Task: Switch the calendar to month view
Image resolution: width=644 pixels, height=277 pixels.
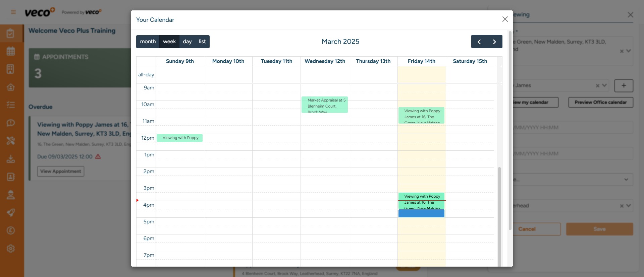Action: click(x=148, y=42)
